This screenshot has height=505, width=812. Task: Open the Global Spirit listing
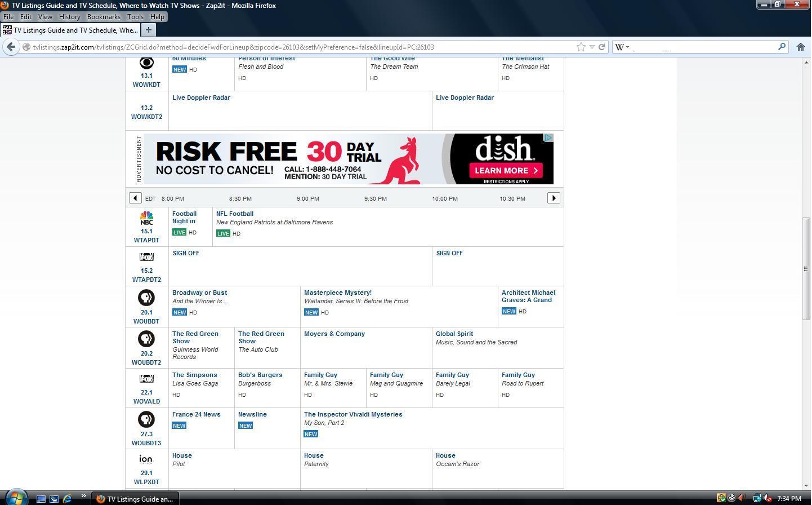click(x=454, y=334)
